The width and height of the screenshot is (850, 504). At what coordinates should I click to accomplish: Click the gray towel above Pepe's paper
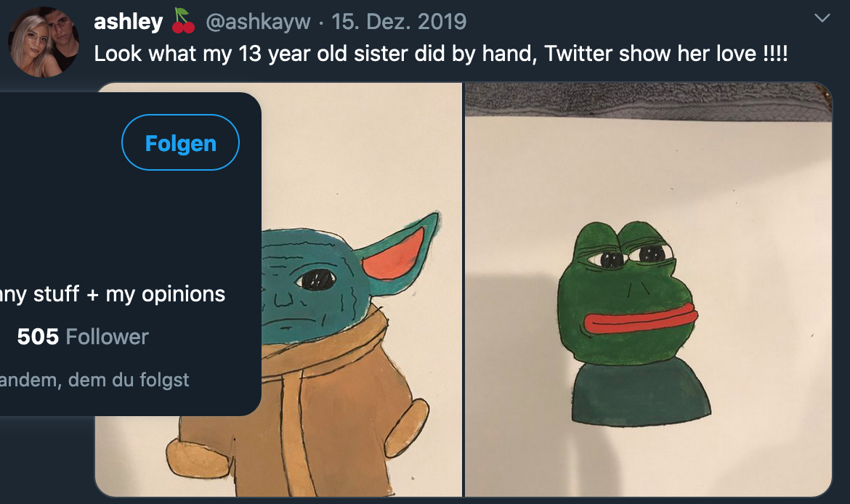click(647, 102)
